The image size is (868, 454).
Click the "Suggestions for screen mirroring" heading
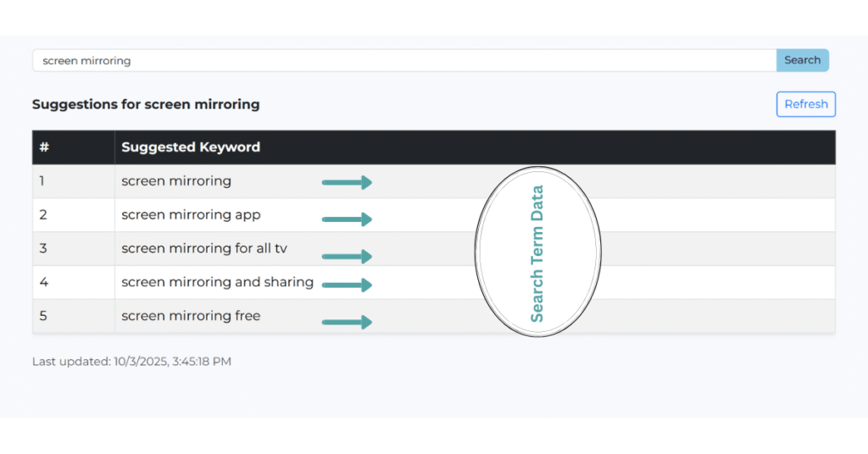click(146, 105)
